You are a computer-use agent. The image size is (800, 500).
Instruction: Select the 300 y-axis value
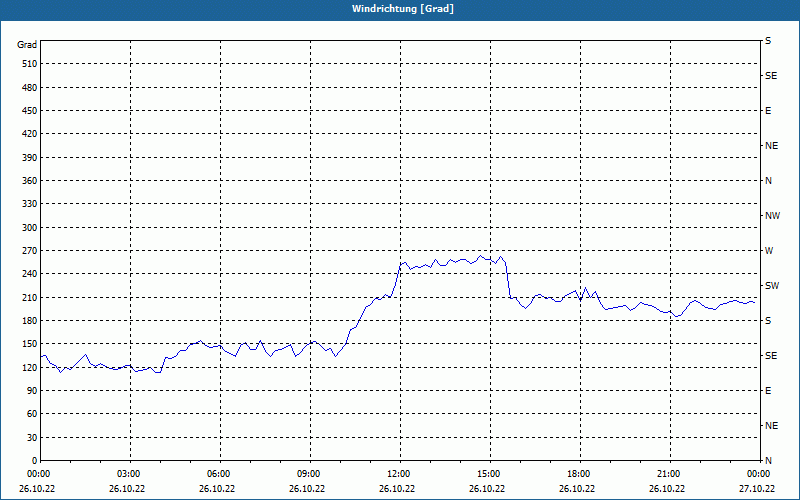30,228
